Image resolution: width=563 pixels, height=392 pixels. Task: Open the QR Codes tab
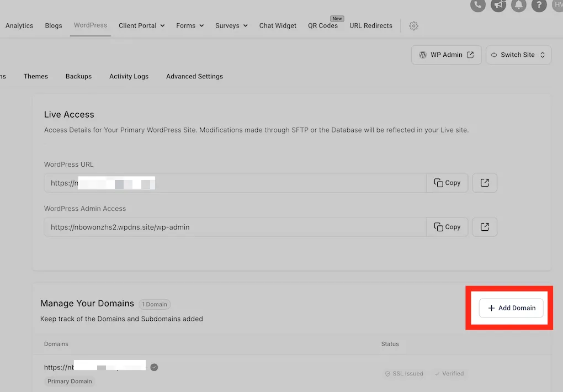[x=323, y=26]
